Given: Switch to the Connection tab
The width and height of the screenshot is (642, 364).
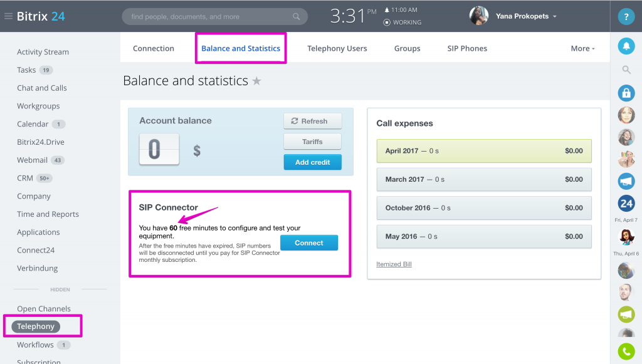Looking at the screenshot, I should [x=154, y=48].
